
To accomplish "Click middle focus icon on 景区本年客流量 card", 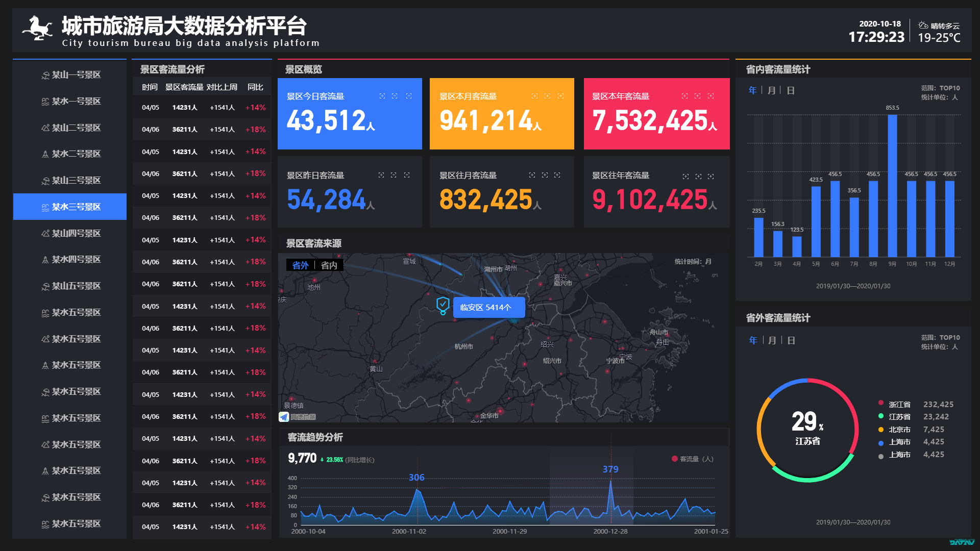I will [x=697, y=96].
